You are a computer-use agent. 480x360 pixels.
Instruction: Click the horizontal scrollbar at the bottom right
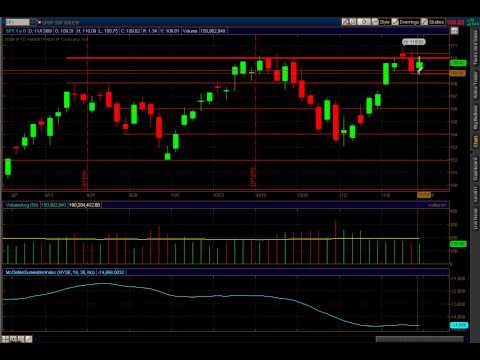point(420,339)
